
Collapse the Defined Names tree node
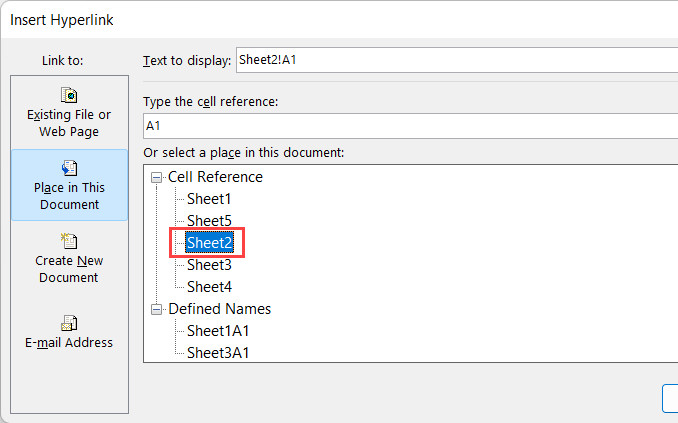[x=157, y=309]
